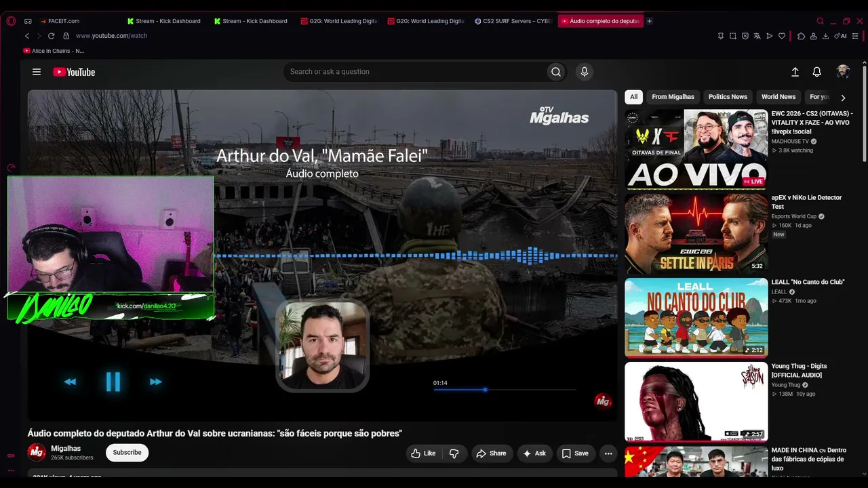
Task: Open the Alice In Chains bookmark
Action: (54, 51)
